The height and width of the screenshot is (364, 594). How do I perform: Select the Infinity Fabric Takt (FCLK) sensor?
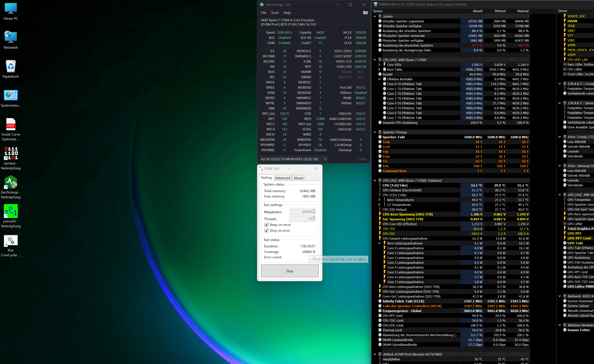tap(451, 301)
